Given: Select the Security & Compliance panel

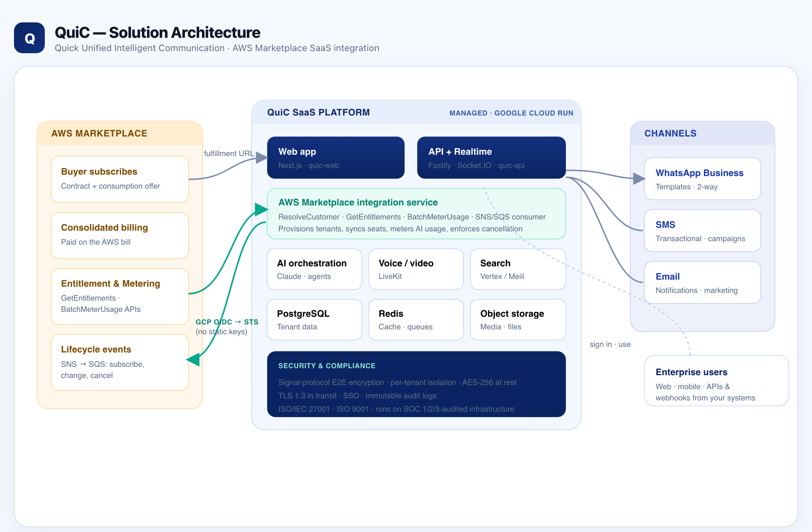Looking at the screenshot, I should point(416,384).
